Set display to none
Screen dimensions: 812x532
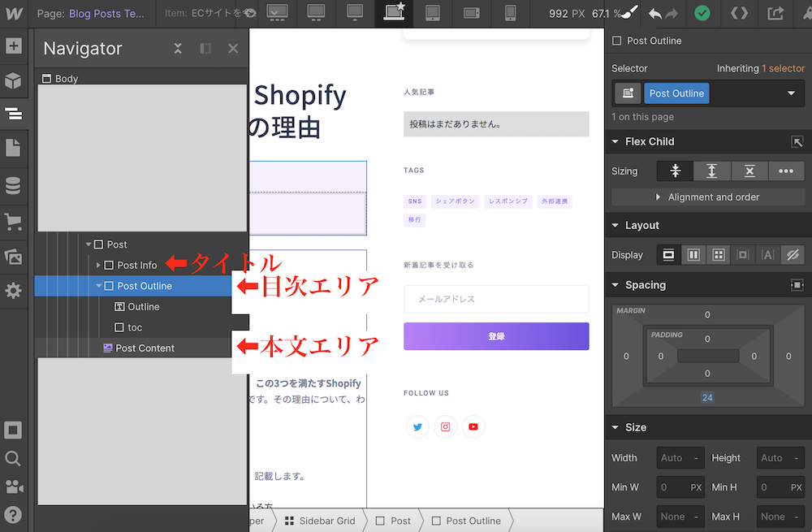tap(793, 255)
